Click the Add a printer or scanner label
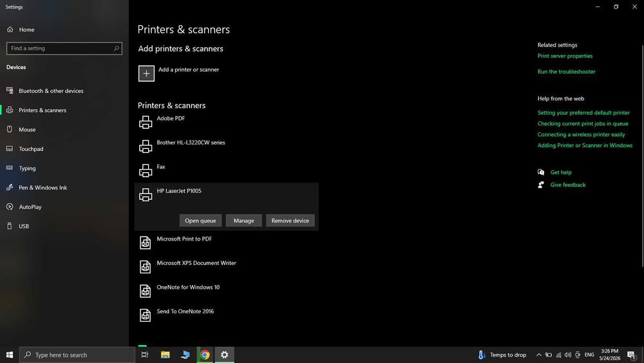 [189, 70]
